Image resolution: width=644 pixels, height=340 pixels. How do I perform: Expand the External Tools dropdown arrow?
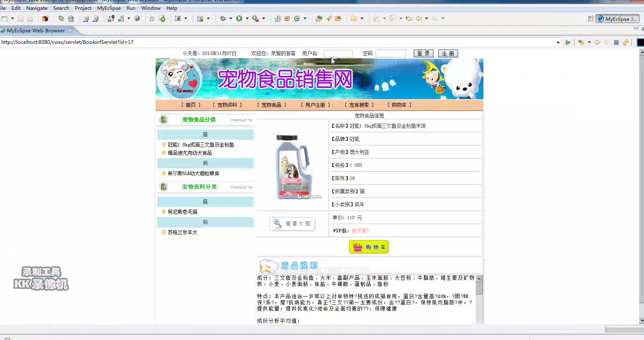(x=263, y=18)
